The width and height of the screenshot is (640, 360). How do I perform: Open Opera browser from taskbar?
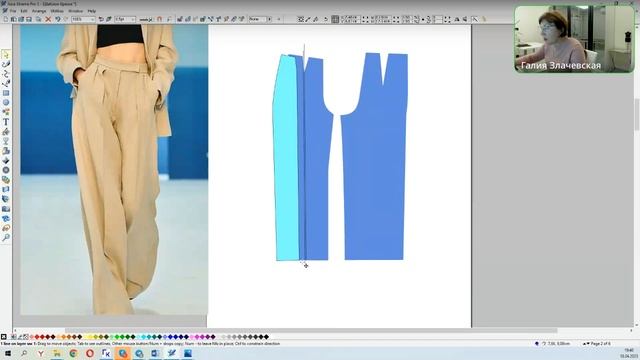click(x=90, y=353)
